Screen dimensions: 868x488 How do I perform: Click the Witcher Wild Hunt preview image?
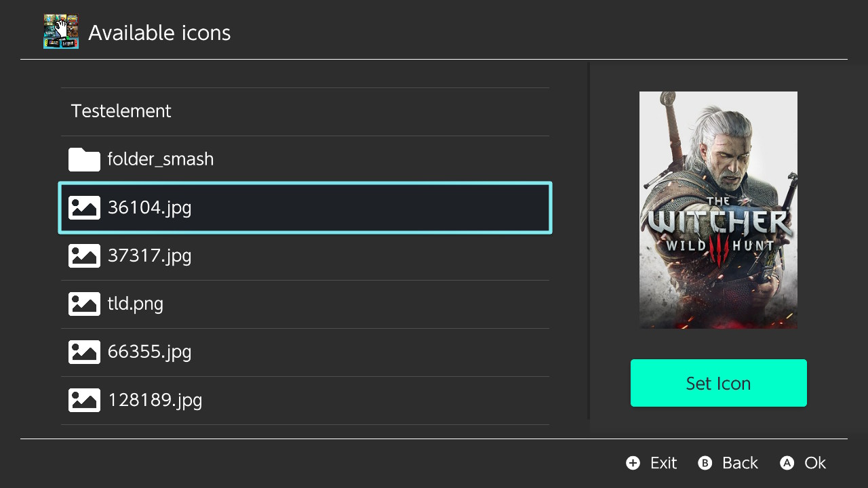(718, 210)
